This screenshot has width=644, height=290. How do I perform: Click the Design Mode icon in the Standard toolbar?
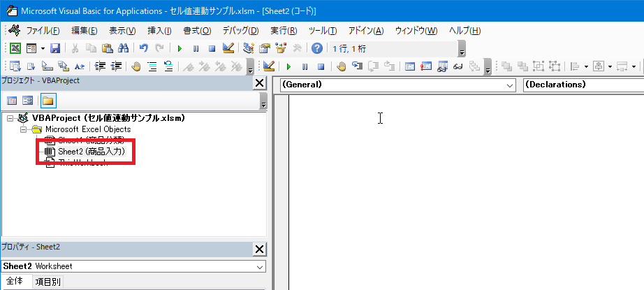click(x=228, y=48)
